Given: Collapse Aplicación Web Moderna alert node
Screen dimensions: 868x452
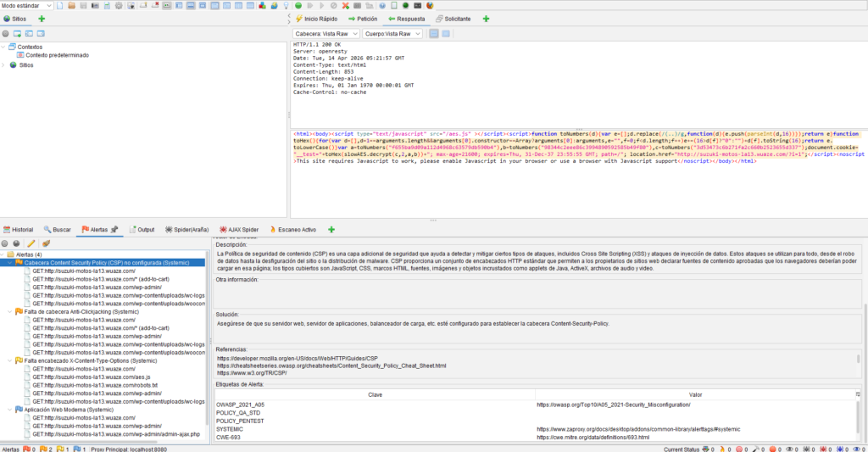Looking at the screenshot, I should [10, 410].
